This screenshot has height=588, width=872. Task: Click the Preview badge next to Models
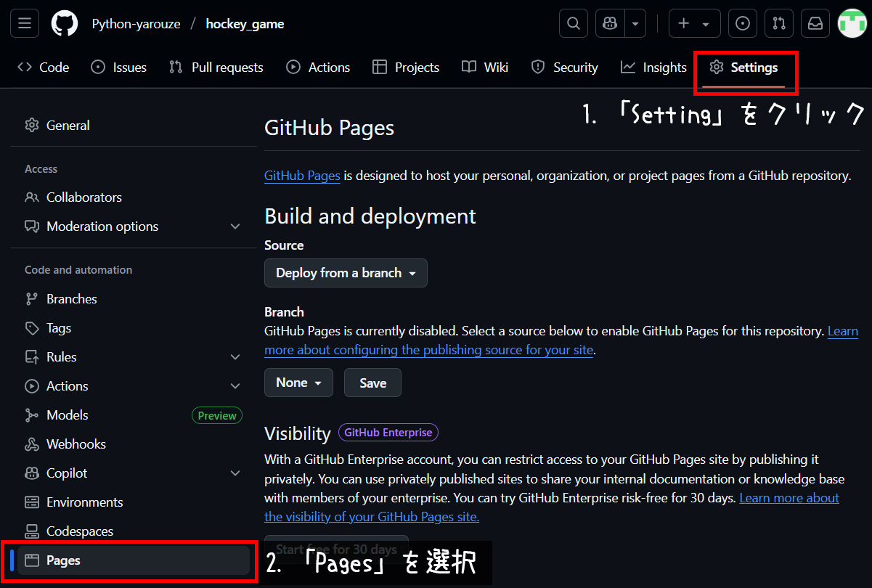(x=217, y=415)
